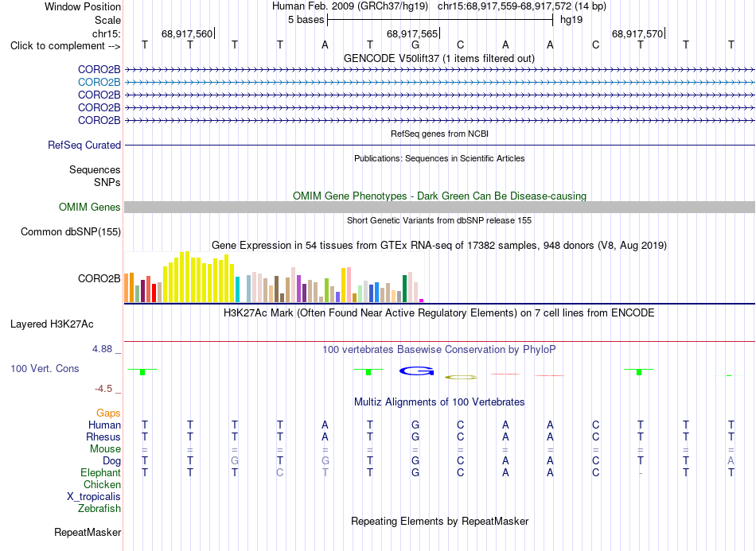The height and width of the screenshot is (551, 756).
Task: Click 'RefSeq genes from NCBI' track title
Action: 439,134
